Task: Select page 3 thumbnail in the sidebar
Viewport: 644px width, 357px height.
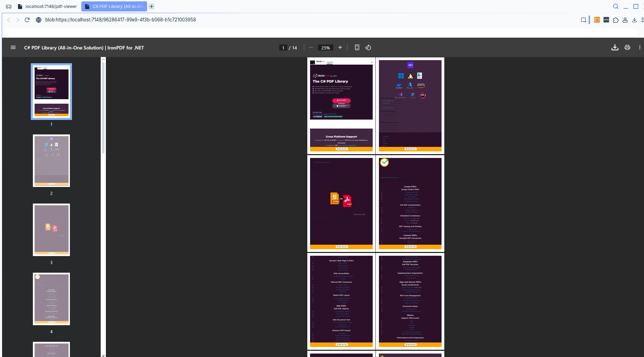Action: point(51,229)
